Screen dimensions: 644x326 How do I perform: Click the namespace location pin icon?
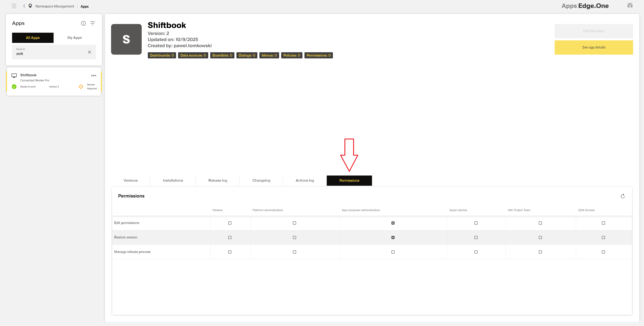30,6
